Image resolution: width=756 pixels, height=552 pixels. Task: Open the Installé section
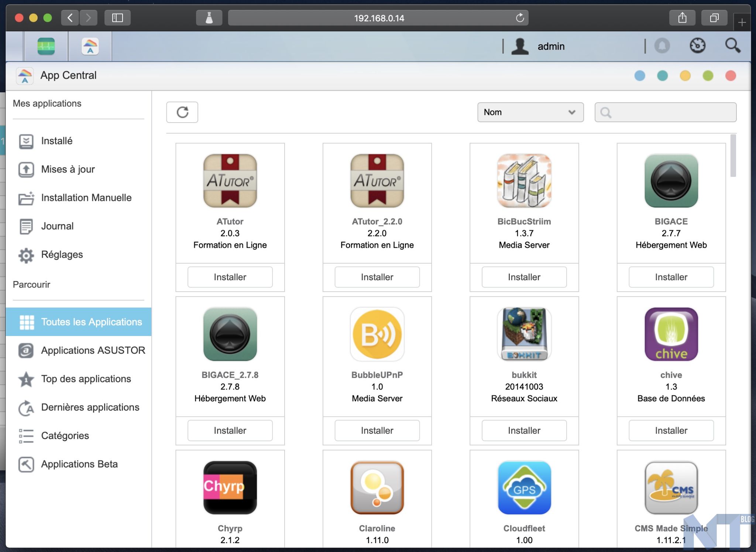coord(56,141)
